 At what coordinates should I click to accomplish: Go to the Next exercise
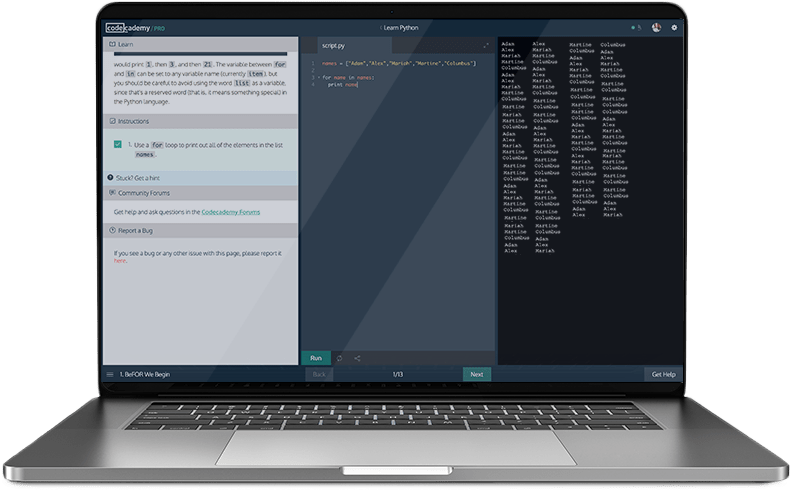tap(476, 375)
